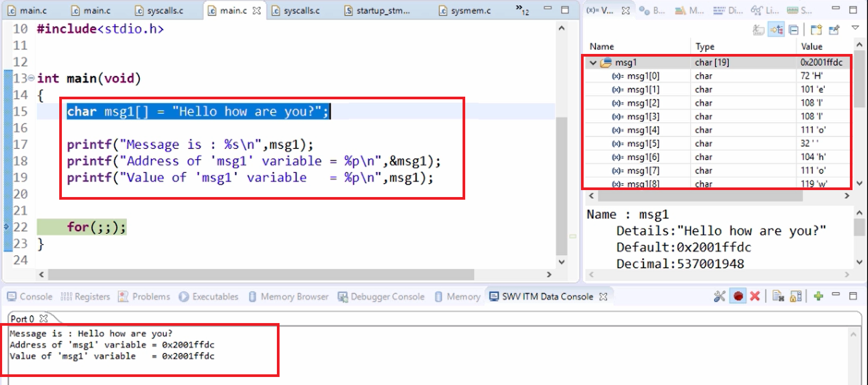Open the Memory tab
This screenshot has height=385, width=868.
tap(457, 296)
